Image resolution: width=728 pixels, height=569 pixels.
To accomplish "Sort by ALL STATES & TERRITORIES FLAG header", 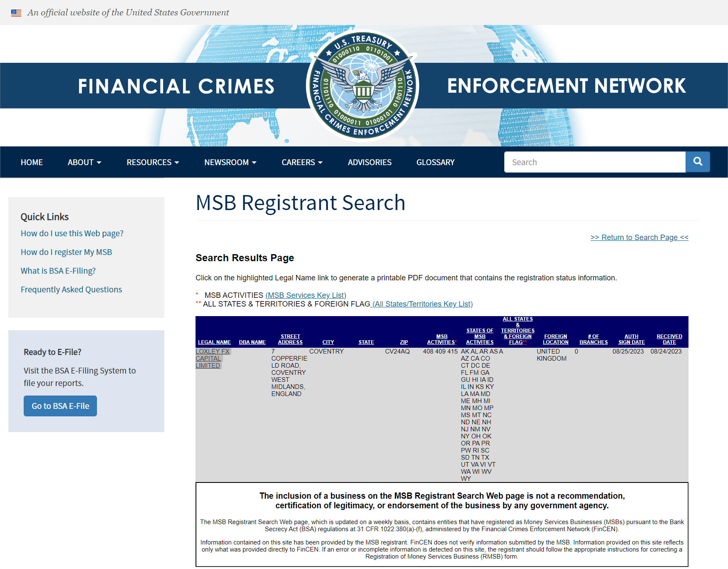I will click(x=518, y=331).
